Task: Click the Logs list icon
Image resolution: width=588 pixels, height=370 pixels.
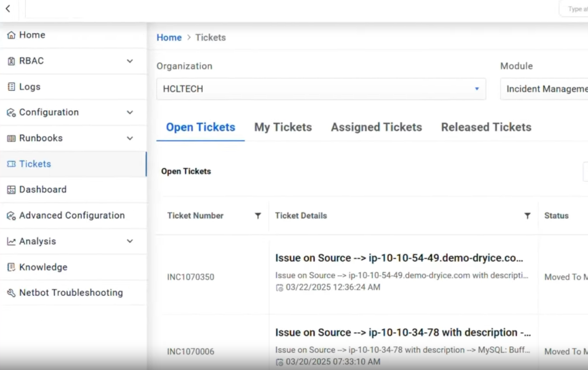Action: (x=11, y=86)
